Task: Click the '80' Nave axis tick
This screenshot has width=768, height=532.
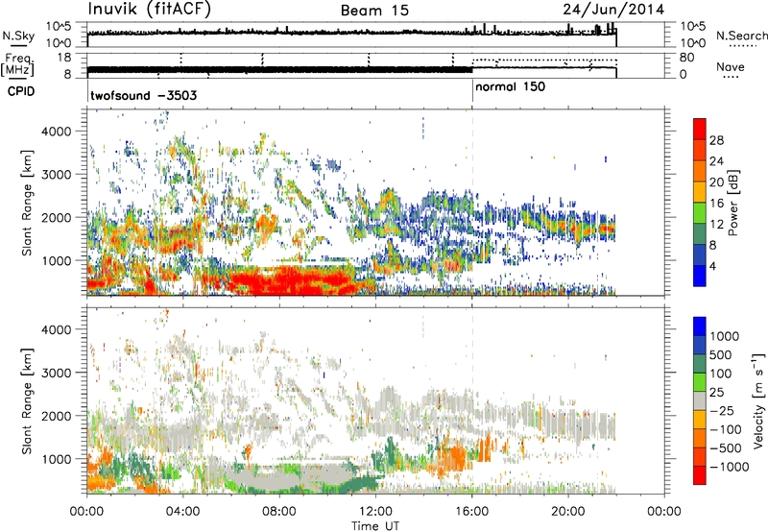Action: (686, 58)
